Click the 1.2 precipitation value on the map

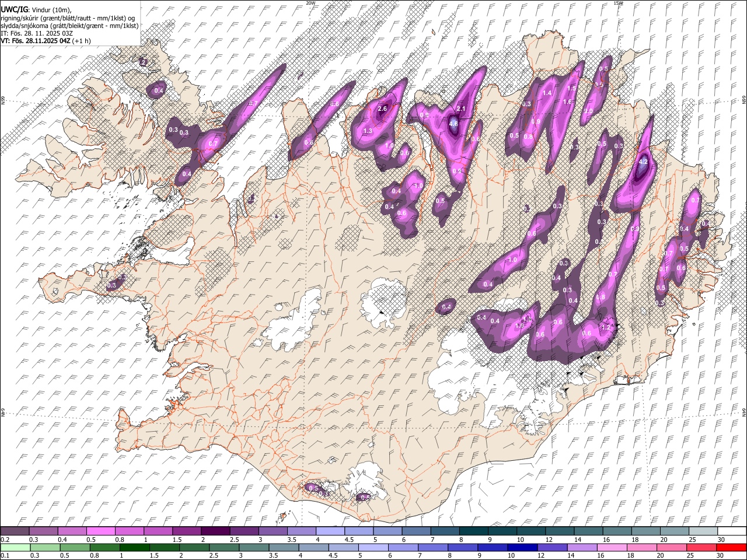click(x=606, y=328)
